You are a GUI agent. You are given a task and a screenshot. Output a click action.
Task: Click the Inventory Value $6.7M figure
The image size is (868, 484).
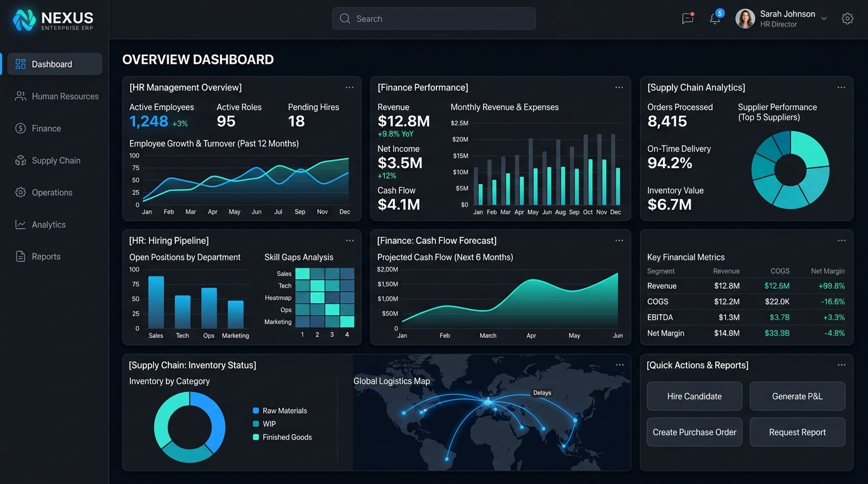[x=670, y=205]
